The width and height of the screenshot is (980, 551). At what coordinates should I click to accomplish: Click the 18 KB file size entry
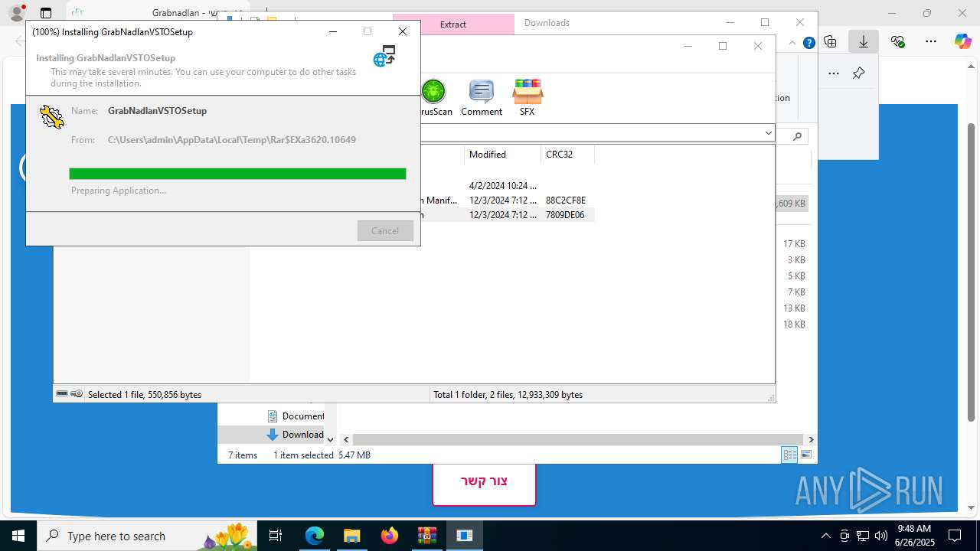(794, 324)
